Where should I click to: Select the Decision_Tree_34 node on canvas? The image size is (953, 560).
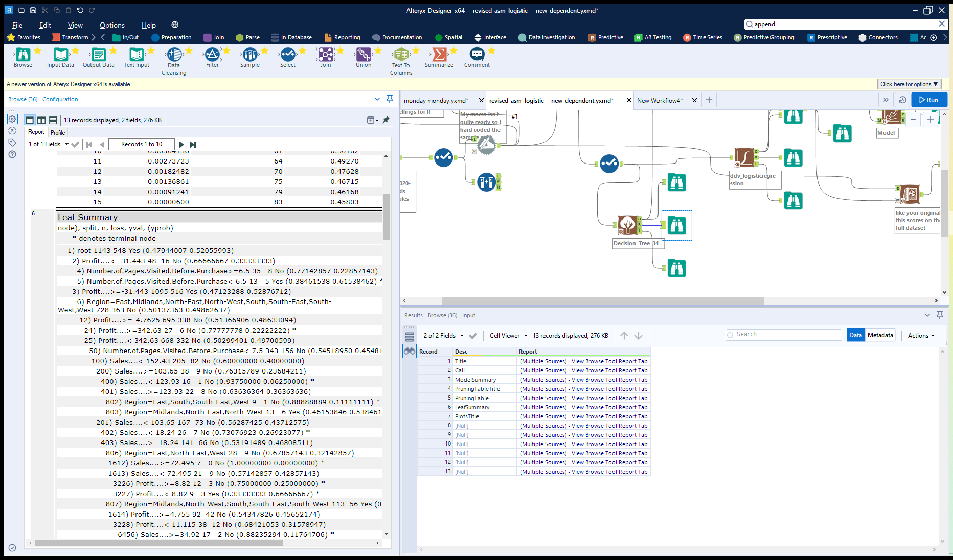point(627,224)
